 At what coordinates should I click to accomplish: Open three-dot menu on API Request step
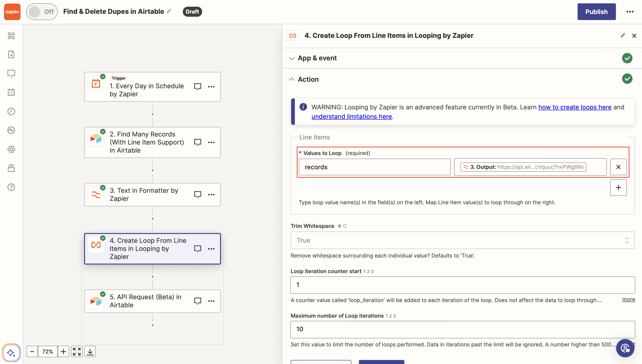[x=211, y=301]
